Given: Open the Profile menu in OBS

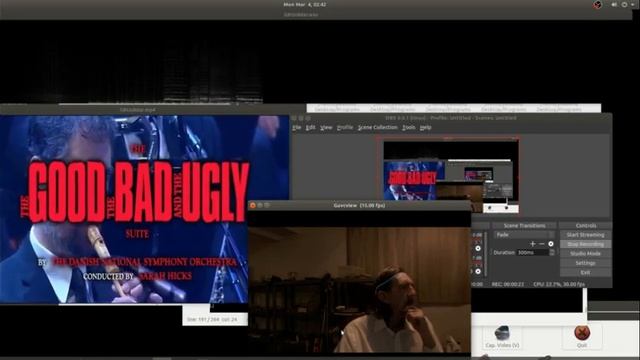Looking at the screenshot, I should click(345, 127).
